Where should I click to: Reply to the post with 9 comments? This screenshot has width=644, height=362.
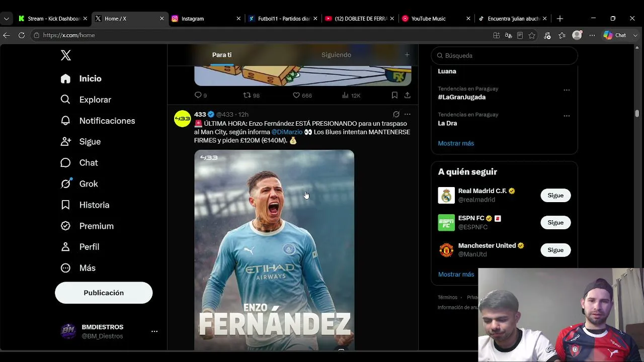click(x=200, y=95)
